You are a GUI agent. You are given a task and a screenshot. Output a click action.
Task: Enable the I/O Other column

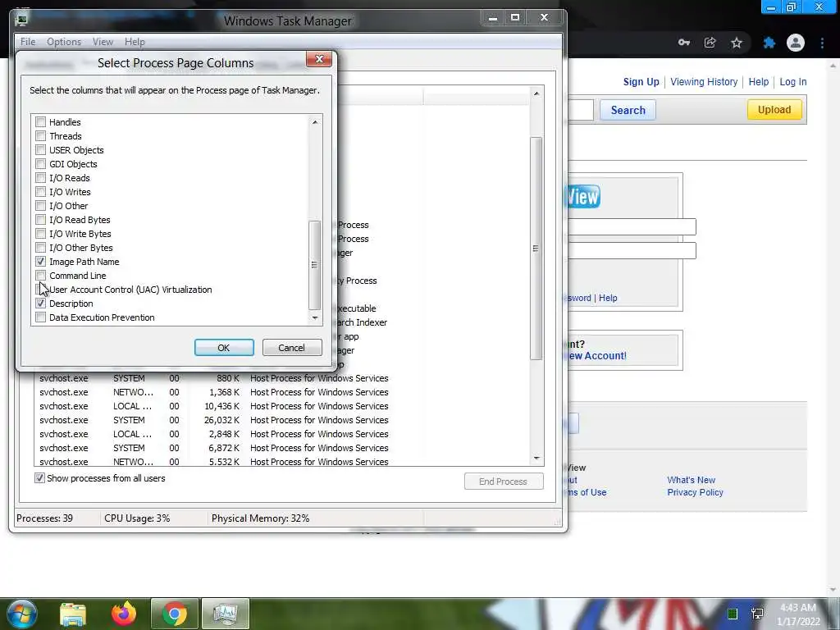click(x=41, y=206)
